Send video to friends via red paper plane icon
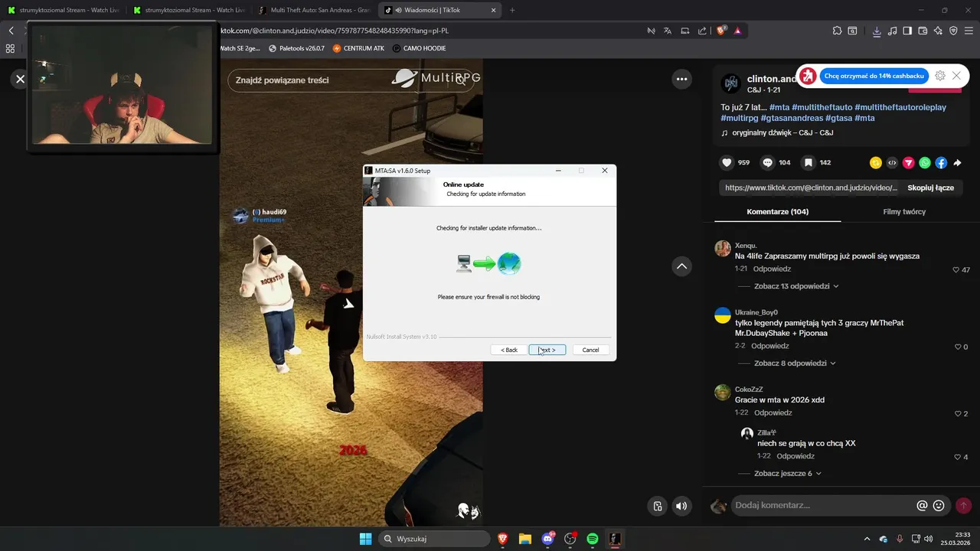The width and height of the screenshot is (980, 551). (909, 162)
